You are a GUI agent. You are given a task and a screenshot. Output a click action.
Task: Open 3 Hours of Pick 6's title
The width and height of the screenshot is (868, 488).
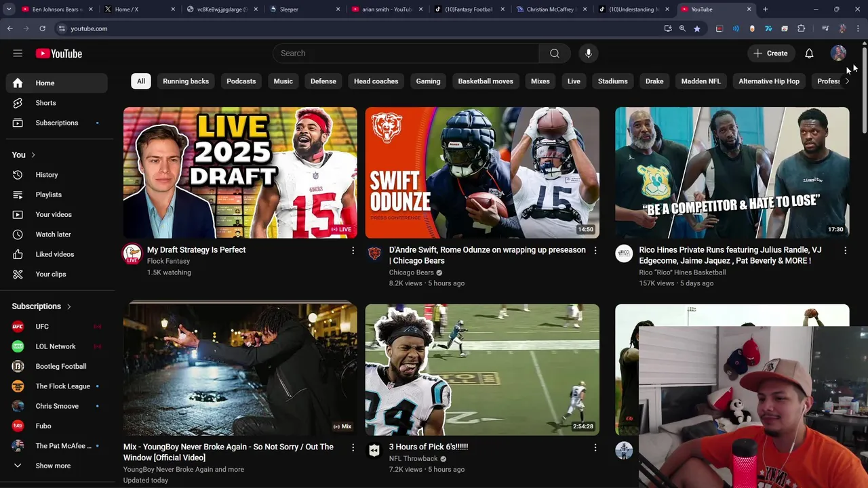click(429, 447)
